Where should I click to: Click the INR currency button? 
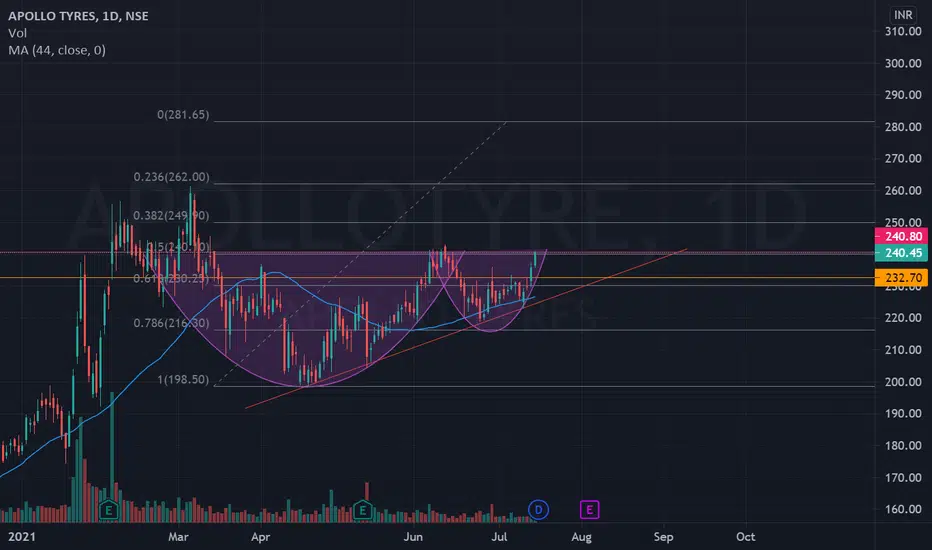point(903,15)
